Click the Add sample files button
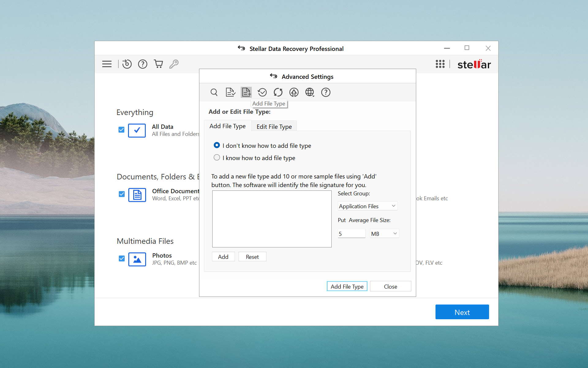Image resolution: width=588 pixels, height=368 pixels. [223, 257]
